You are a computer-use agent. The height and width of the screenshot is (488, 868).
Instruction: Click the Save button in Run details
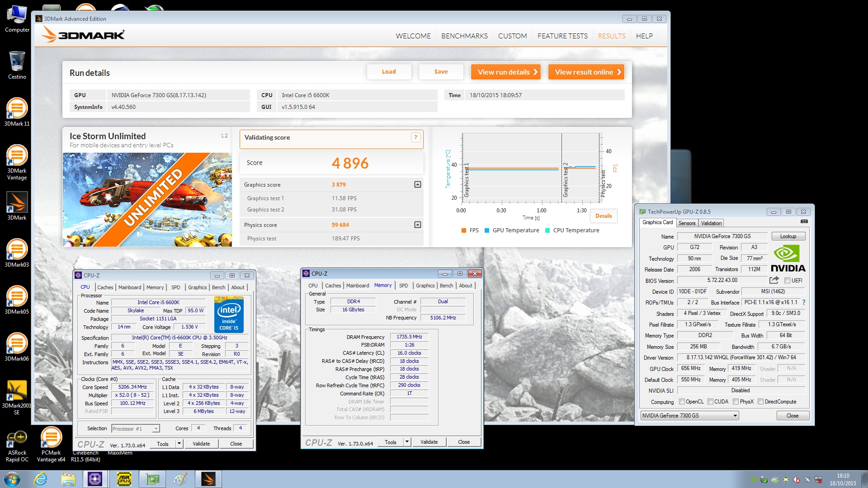[441, 71]
